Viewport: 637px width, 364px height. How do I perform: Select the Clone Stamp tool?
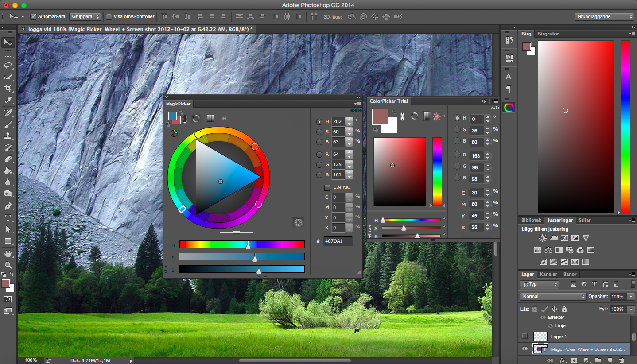pyautogui.click(x=8, y=136)
